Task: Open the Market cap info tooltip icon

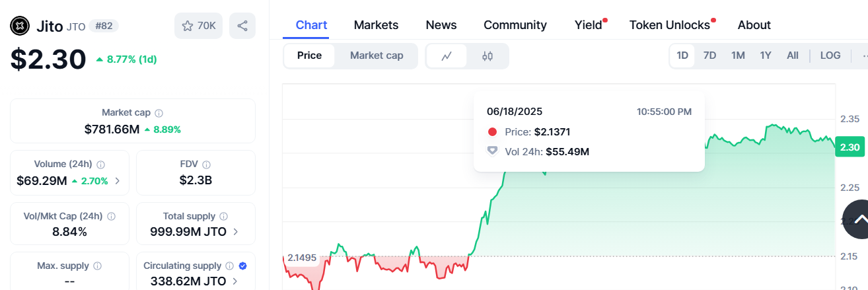Action: (159, 113)
